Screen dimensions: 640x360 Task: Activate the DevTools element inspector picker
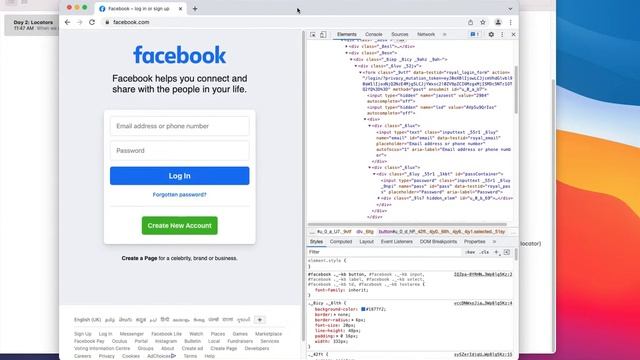(313, 35)
